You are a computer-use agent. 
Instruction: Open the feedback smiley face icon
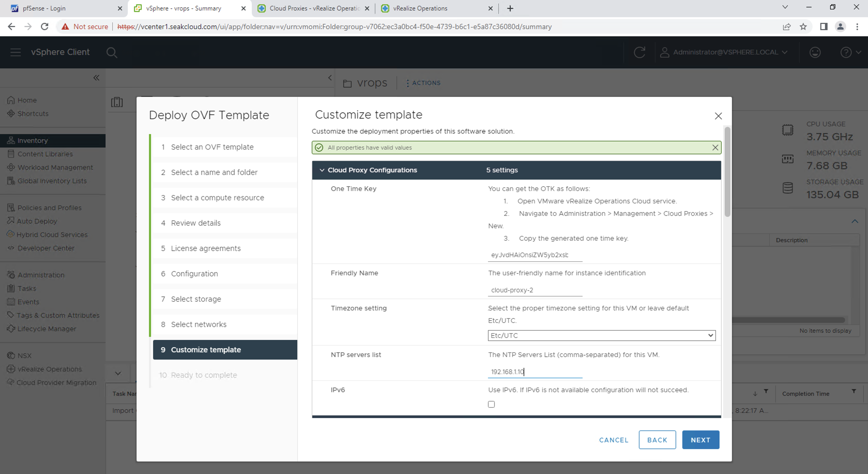pyautogui.click(x=815, y=52)
